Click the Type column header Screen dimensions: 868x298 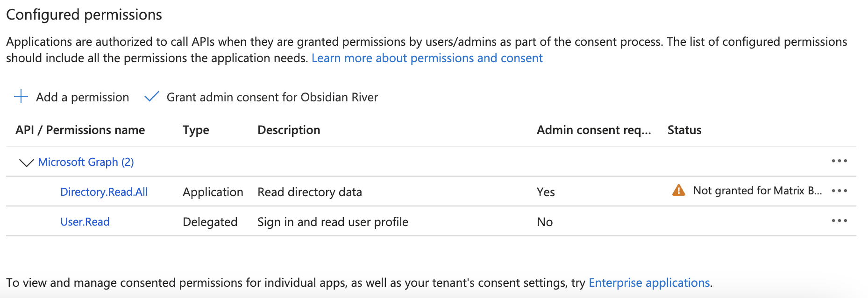point(195,130)
